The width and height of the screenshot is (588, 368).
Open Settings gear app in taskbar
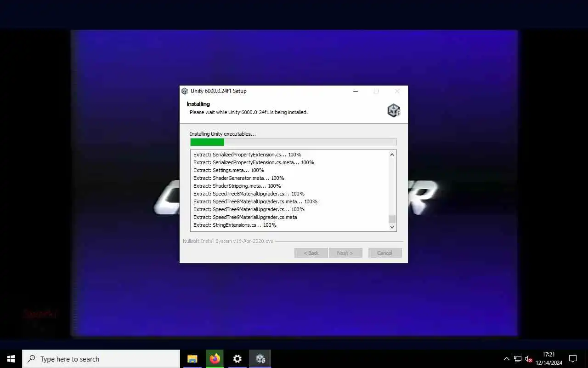pos(237,359)
